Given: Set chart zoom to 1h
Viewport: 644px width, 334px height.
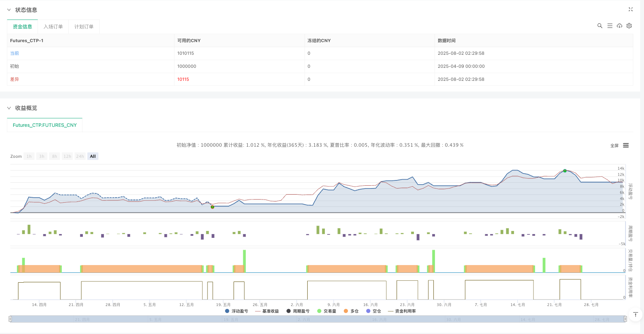Looking at the screenshot, I should [29, 156].
